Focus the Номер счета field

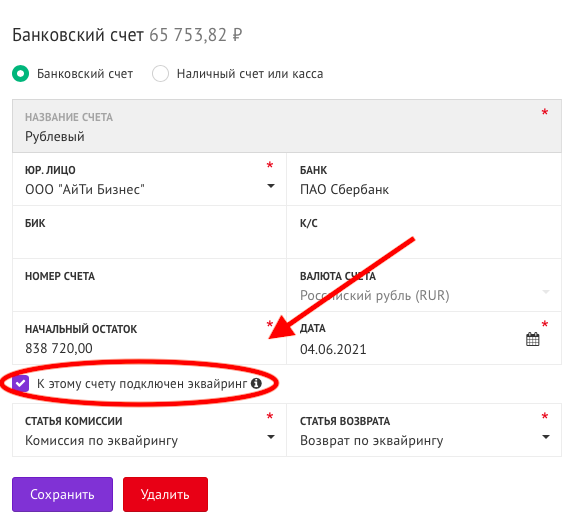149,285
